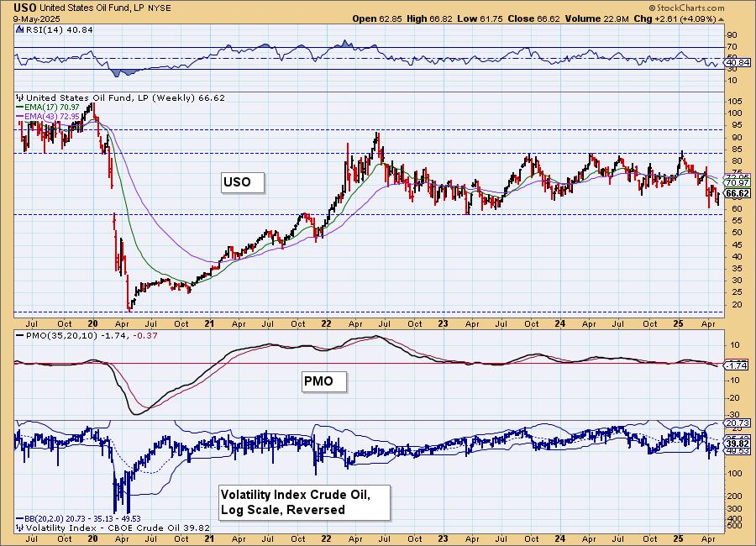The image size is (756, 546).
Task: Click the 70 RSI axis label
Action: (732, 47)
